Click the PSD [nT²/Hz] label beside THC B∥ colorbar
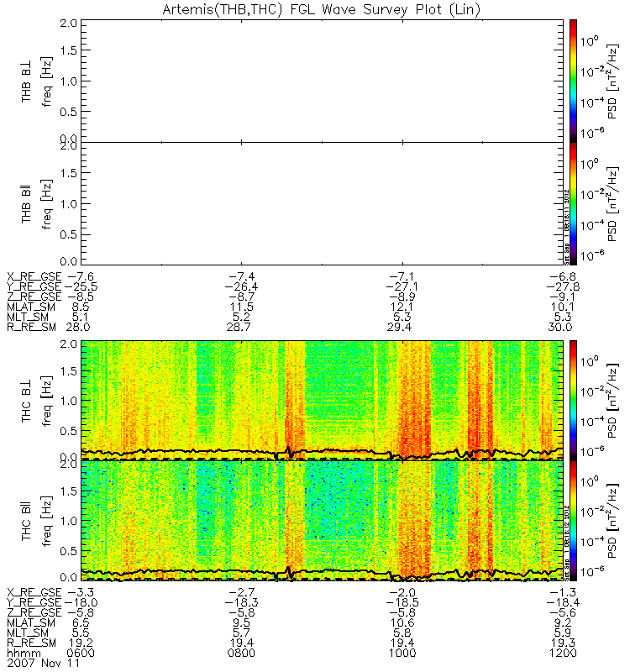 tap(613, 521)
